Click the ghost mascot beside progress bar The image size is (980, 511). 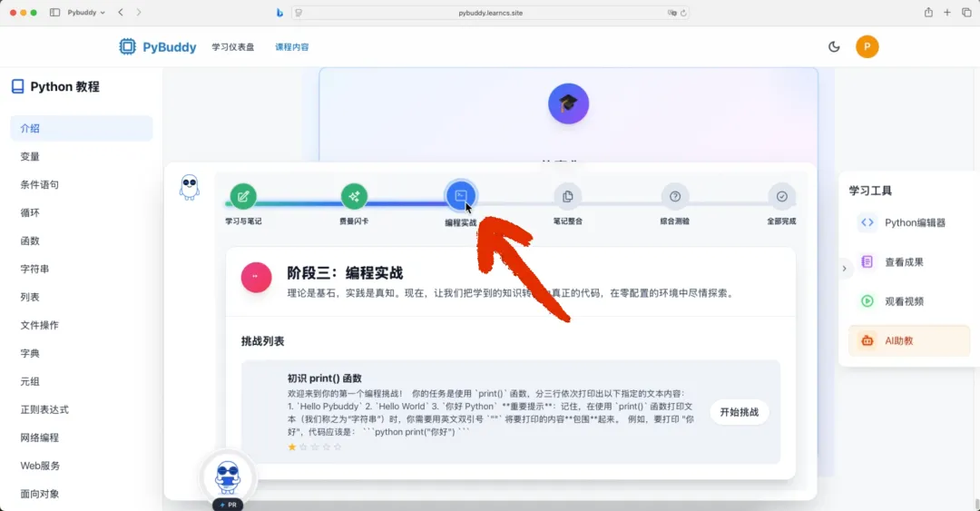190,187
